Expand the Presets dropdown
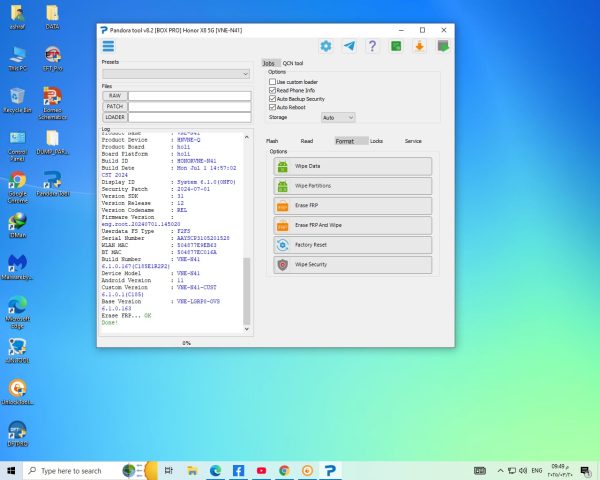Viewport: 600px width, 480px height. [176, 74]
